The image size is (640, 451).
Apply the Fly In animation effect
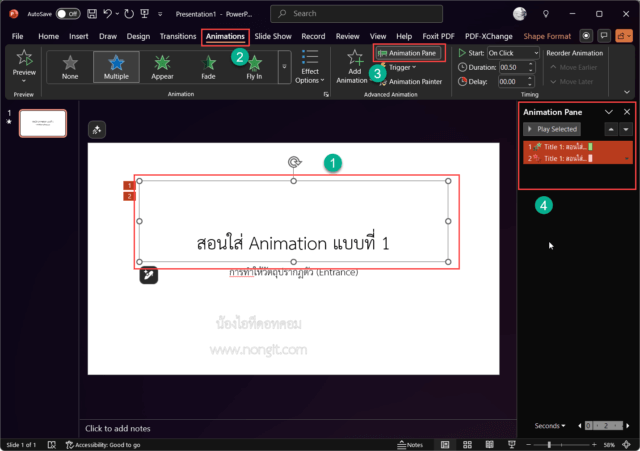(254, 67)
